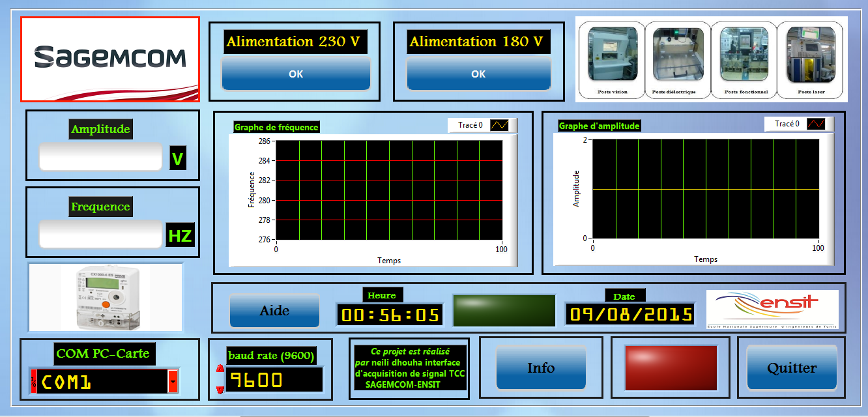The height and width of the screenshot is (417, 868).
Task: Click the Amplitude value field
Action: pos(100,156)
